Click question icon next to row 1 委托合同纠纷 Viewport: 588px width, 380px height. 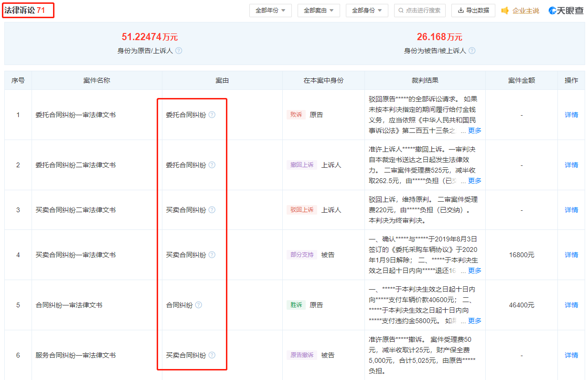pyautogui.click(x=212, y=115)
